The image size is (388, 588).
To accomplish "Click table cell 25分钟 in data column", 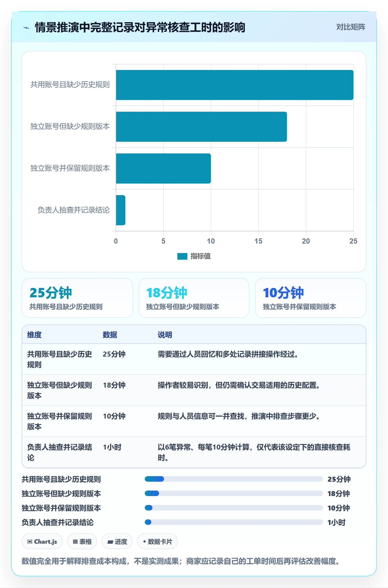I will coord(114,354).
